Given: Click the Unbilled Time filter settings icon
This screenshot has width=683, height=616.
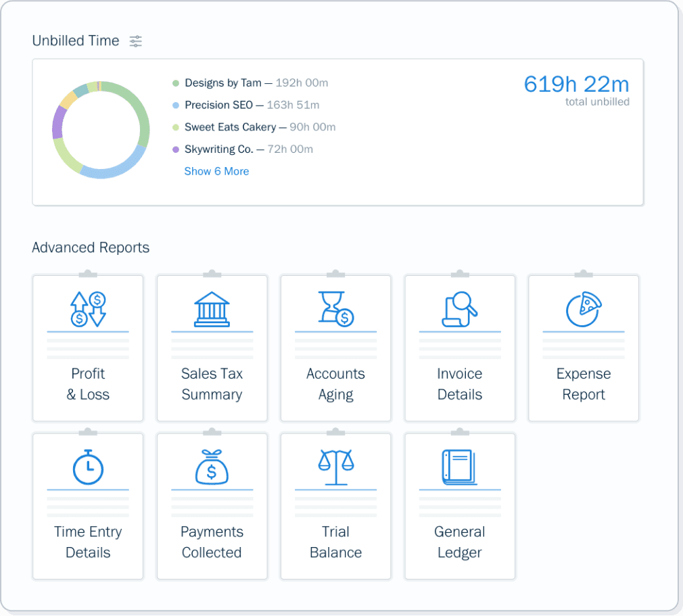Looking at the screenshot, I should coord(136,41).
